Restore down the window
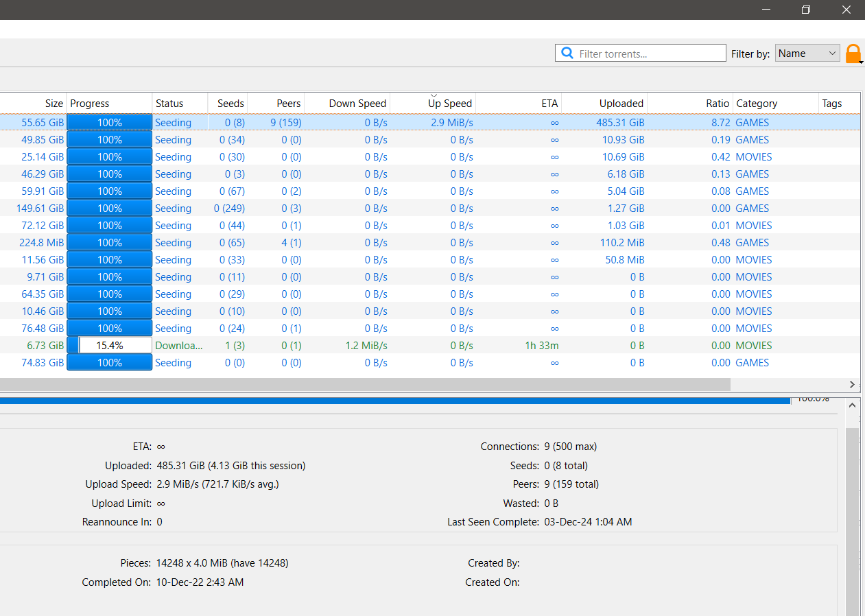This screenshot has width=865, height=616. (806, 10)
